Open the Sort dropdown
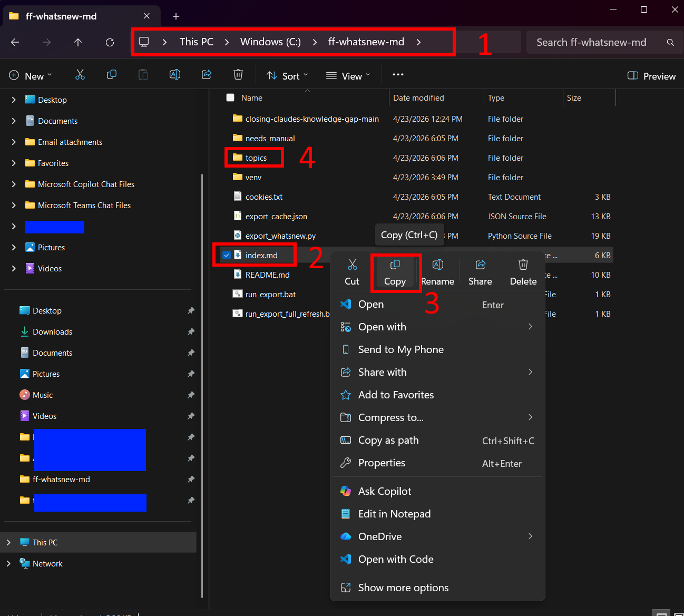Screen dimensions: 684x616 coord(287,76)
